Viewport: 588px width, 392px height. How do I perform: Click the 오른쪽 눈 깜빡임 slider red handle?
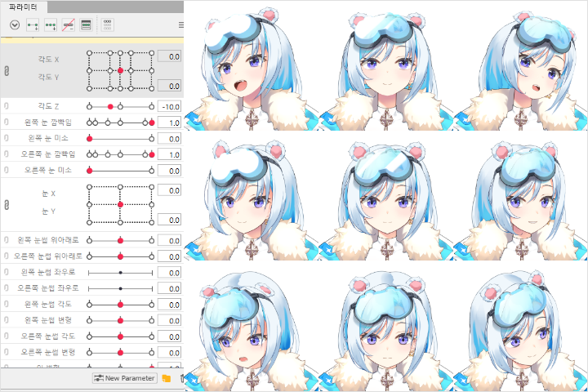coord(152,154)
